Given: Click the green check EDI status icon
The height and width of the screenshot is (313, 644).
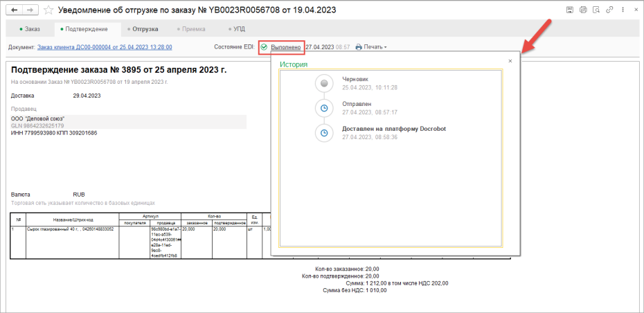Looking at the screenshot, I should coord(264,47).
